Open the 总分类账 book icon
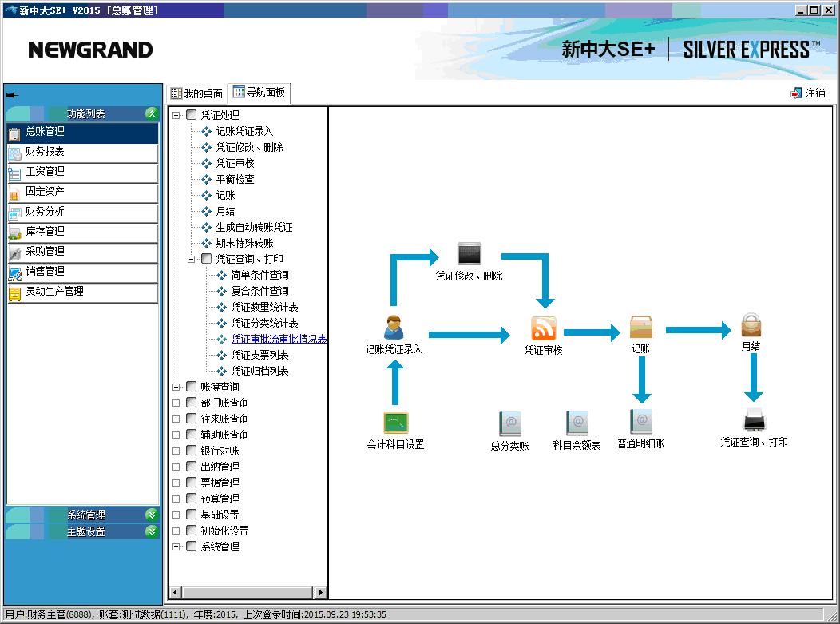 pos(509,423)
